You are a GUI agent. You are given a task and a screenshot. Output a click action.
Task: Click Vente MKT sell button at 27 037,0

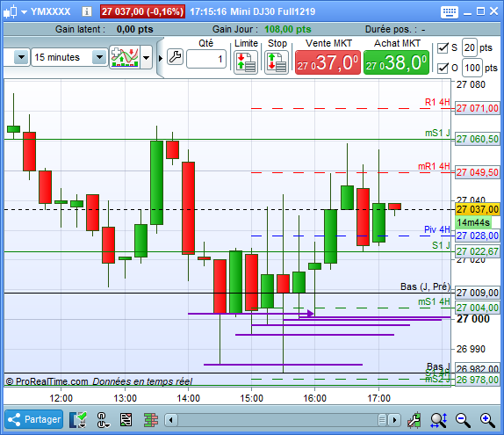pyautogui.click(x=328, y=62)
